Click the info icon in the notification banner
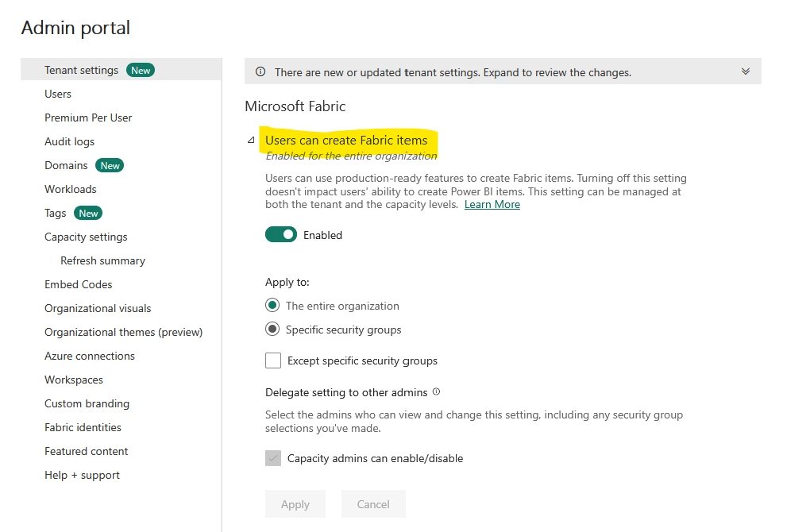The width and height of the screenshot is (810, 532). (260, 72)
